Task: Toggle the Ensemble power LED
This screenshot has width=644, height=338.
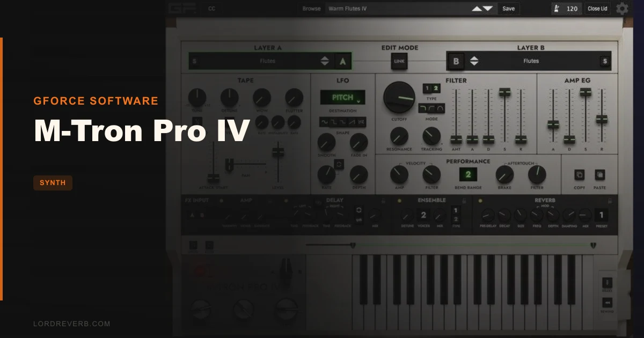Action: [x=399, y=201]
